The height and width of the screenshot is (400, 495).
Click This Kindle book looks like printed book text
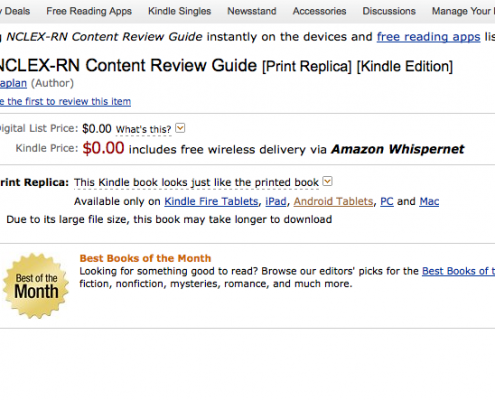click(196, 183)
